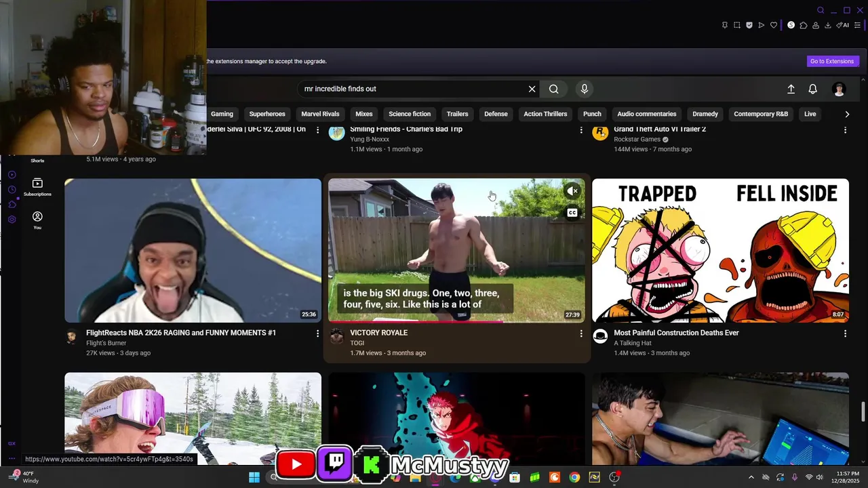Open the VICTORY ROYALE video title
This screenshot has width=868, height=488.
tap(379, 333)
